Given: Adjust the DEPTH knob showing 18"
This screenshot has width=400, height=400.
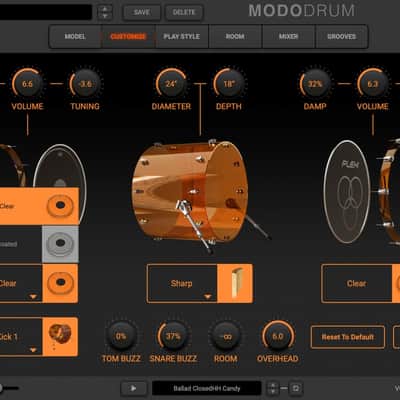Looking at the screenshot, I should tap(229, 84).
